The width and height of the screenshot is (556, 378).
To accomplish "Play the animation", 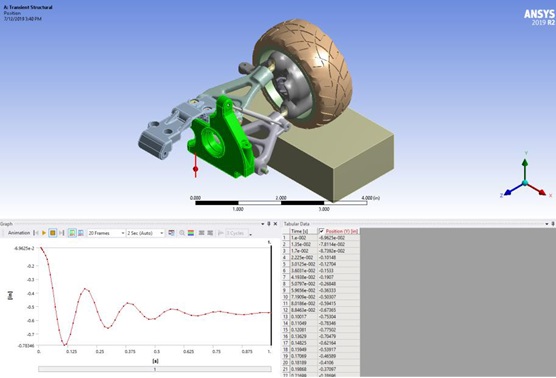I will click(44, 233).
